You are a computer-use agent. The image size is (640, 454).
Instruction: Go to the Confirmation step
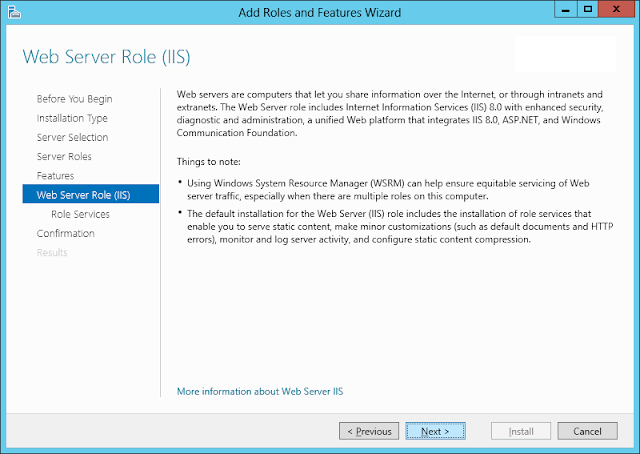pos(65,234)
